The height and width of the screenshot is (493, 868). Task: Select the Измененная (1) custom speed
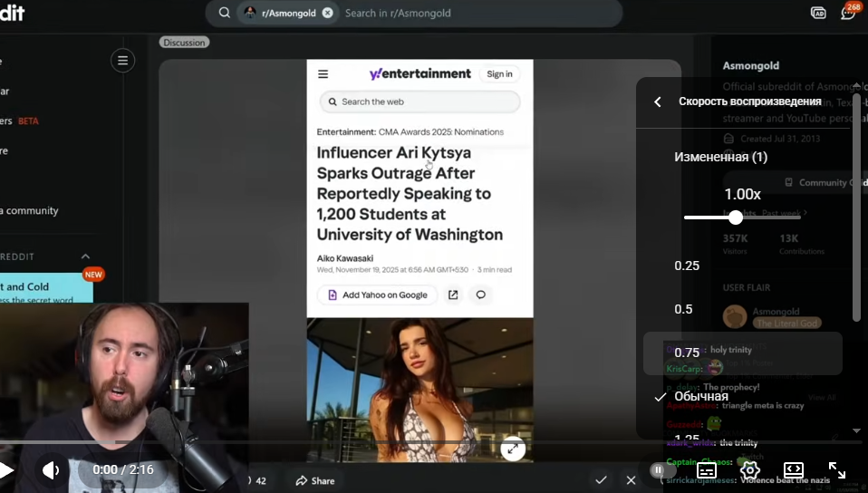click(720, 157)
